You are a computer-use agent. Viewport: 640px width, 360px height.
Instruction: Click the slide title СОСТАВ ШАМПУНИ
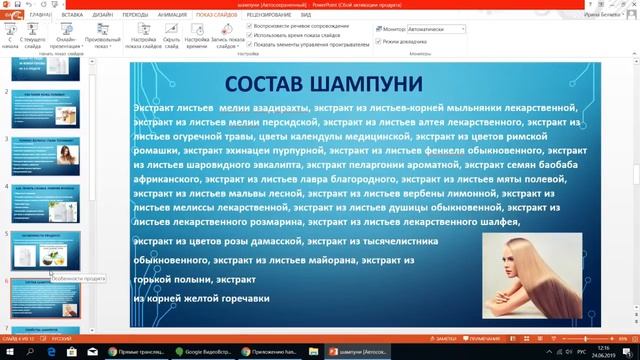(324, 84)
